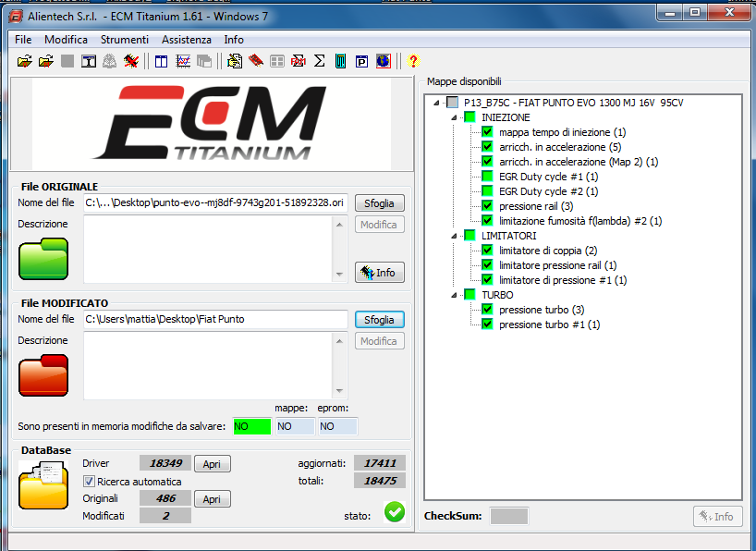Screen dimensions: 756x551
Task: Click the plain Sigma checksum toolbar icon
Action: click(x=319, y=61)
